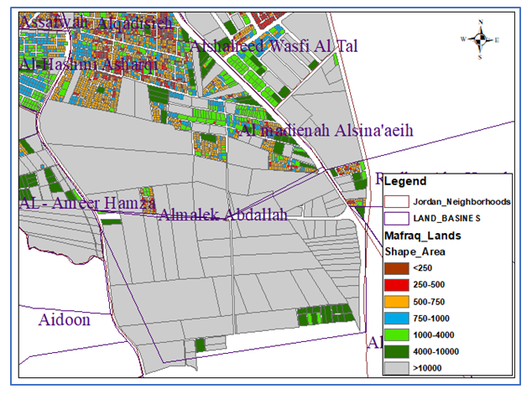The height and width of the screenshot is (394, 532).
Task: Select the red 250-500 legend swatch
Action: (x=396, y=285)
